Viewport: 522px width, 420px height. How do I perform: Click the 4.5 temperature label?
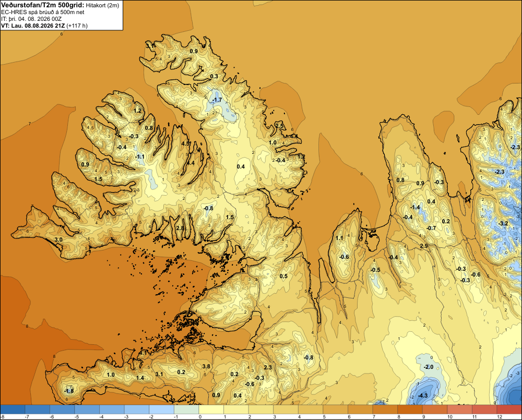[185, 143]
